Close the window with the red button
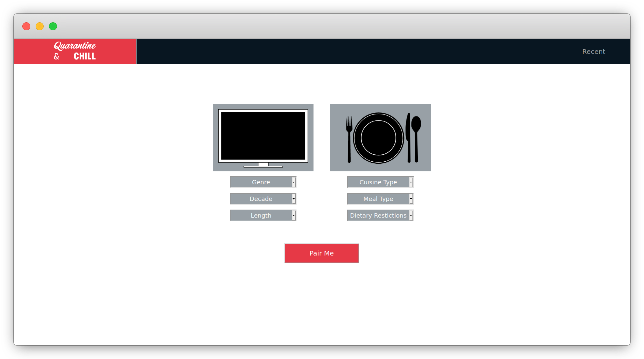644x359 pixels. (26, 26)
